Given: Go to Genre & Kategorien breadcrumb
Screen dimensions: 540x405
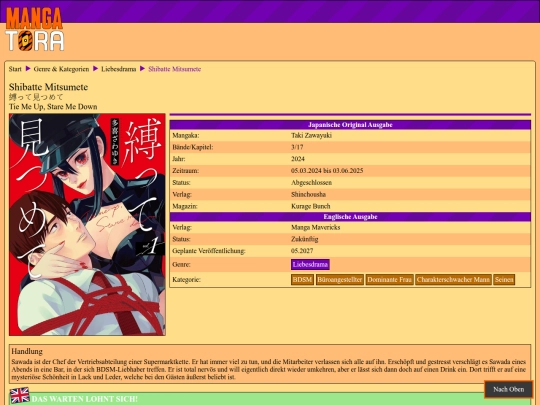Looking at the screenshot, I should [x=61, y=69].
